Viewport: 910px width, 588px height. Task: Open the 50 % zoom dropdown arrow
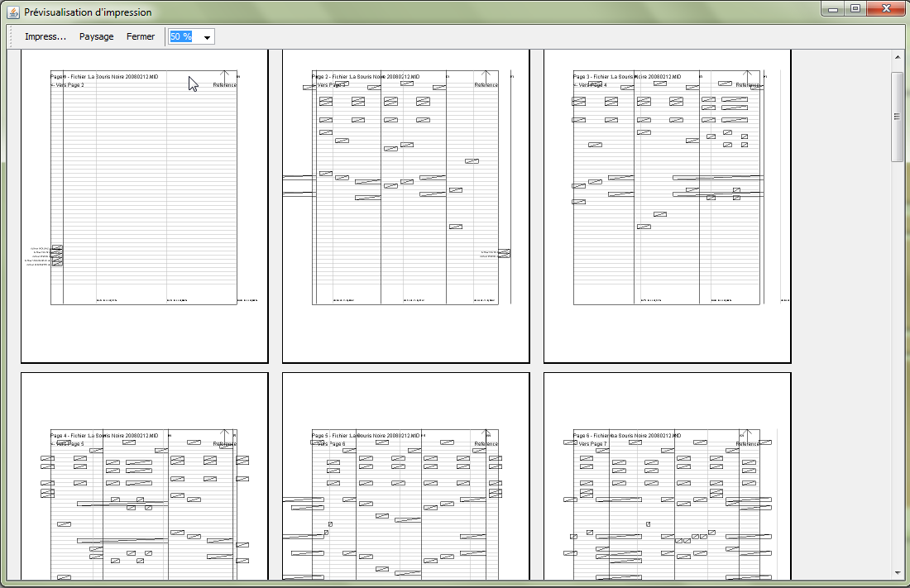pos(207,37)
